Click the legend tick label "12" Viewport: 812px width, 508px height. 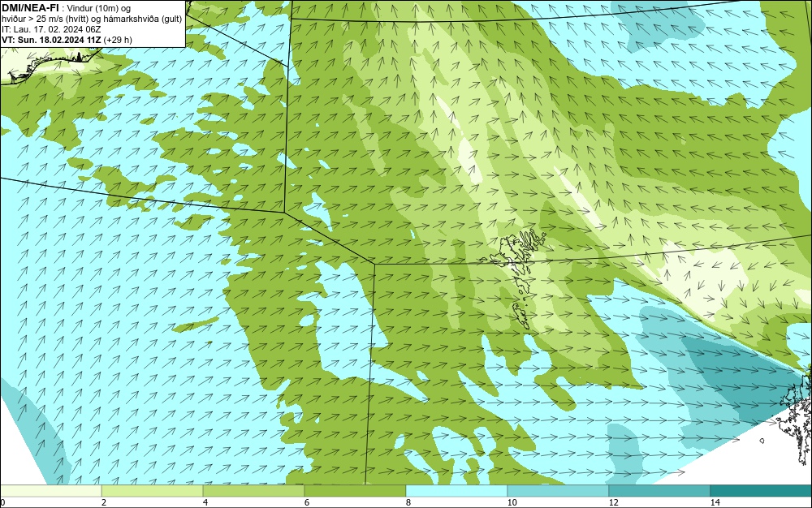pyautogui.click(x=613, y=503)
